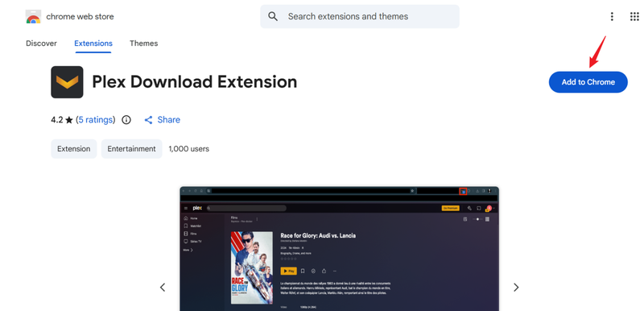The image size is (644, 311).
Task: Click the thumbnail size slider in preview screenshot
Action: [477, 219]
